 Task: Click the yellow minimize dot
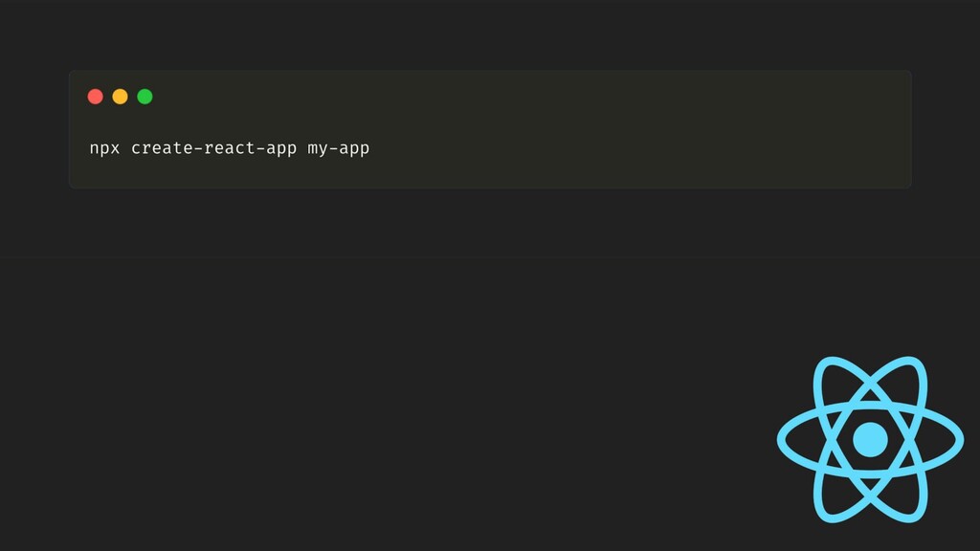pyautogui.click(x=121, y=97)
